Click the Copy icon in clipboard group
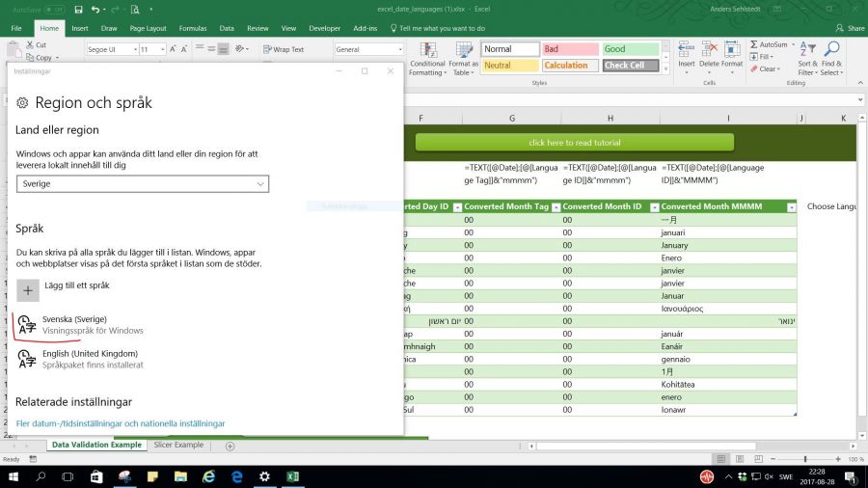The image size is (868, 488). [x=30, y=57]
